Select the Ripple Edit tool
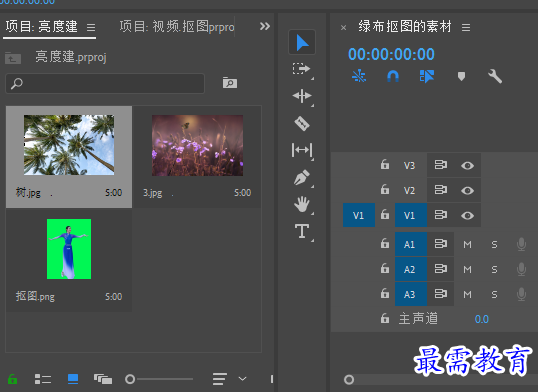The image size is (538, 392). (x=302, y=96)
